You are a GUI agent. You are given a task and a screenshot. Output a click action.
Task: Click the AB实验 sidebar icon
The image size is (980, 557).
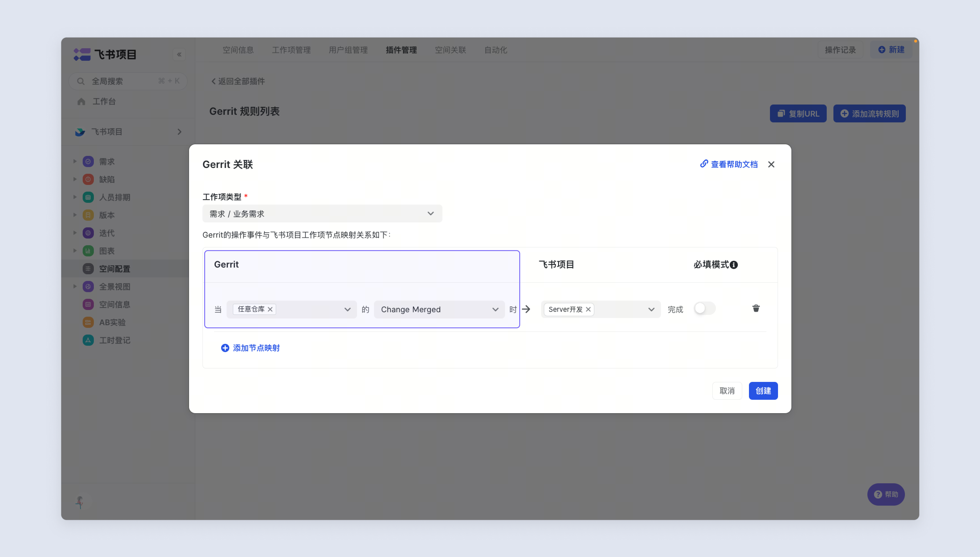[88, 322]
